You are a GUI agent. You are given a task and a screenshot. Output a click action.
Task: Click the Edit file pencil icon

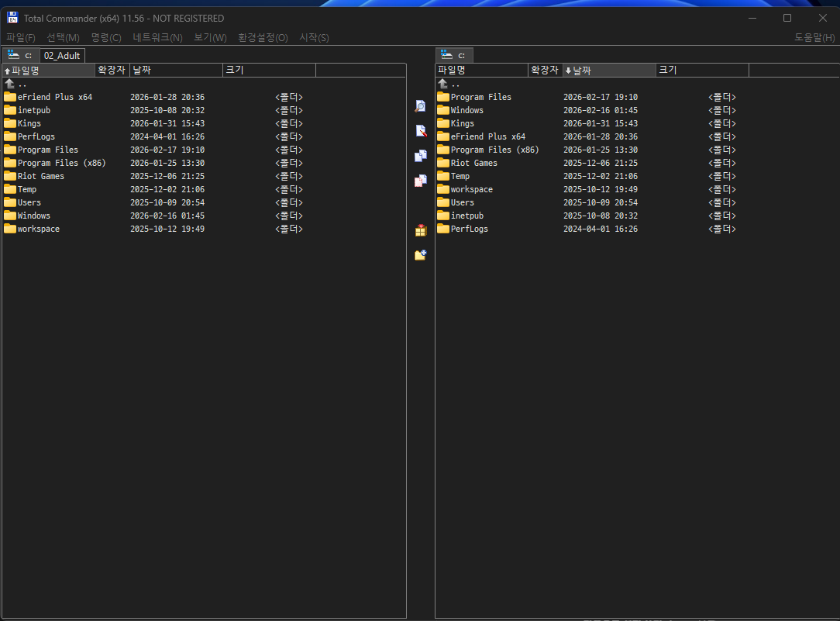(x=420, y=131)
